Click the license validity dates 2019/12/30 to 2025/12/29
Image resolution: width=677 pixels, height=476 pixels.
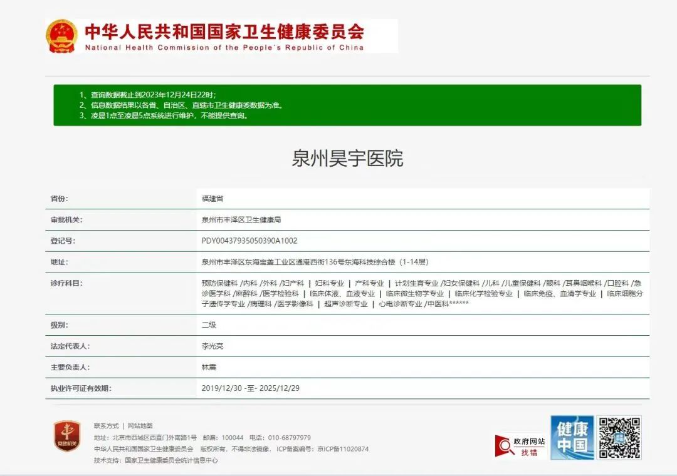click(x=250, y=388)
